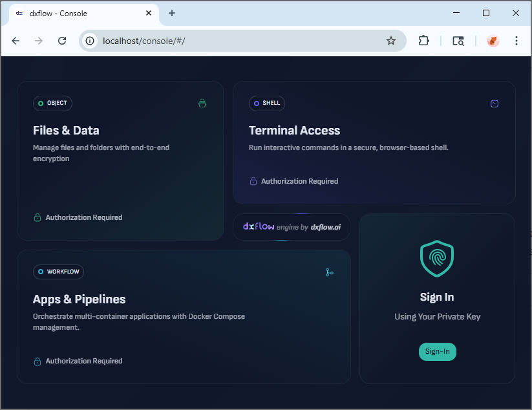This screenshot has height=410, width=532.
Task: Close the dxflow - Console tab
Action: tap(148, 13)
